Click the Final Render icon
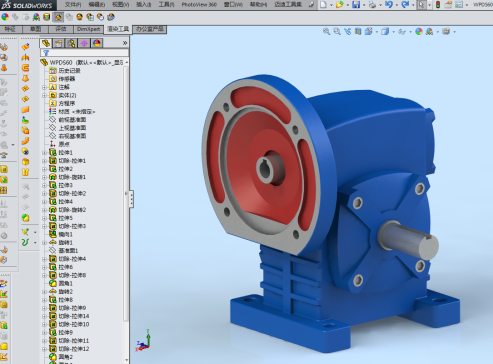 point(79,17)
